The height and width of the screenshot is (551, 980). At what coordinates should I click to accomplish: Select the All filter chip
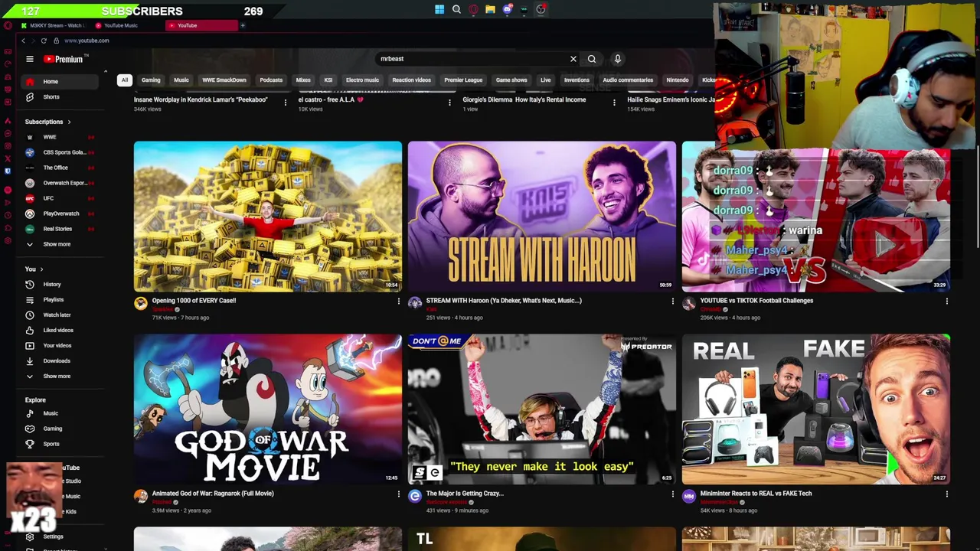tap(124, 80)
